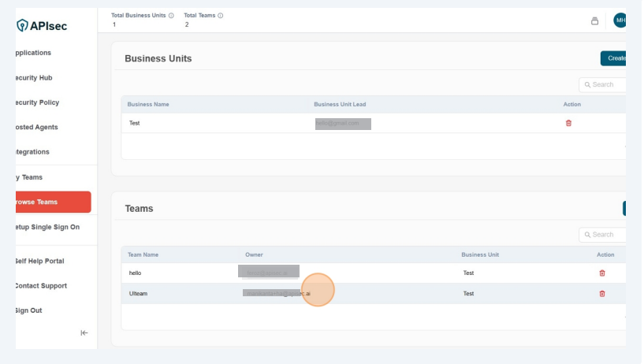Screen dimensions: 644x364
Task: Click info icon next to Total Business Units
Action: 173,15
